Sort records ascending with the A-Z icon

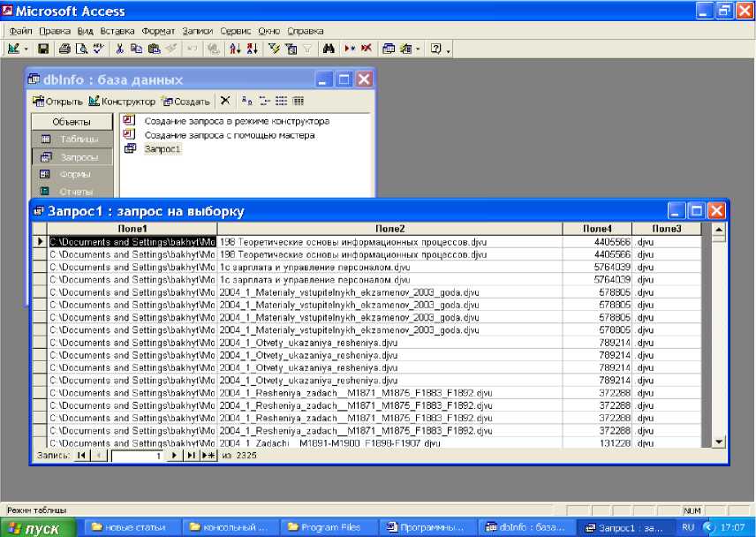(x=234, y=49)
